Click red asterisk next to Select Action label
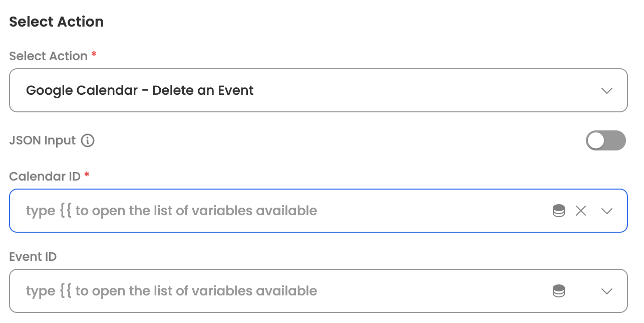This screenshot has height=323, width=644. 94,55
